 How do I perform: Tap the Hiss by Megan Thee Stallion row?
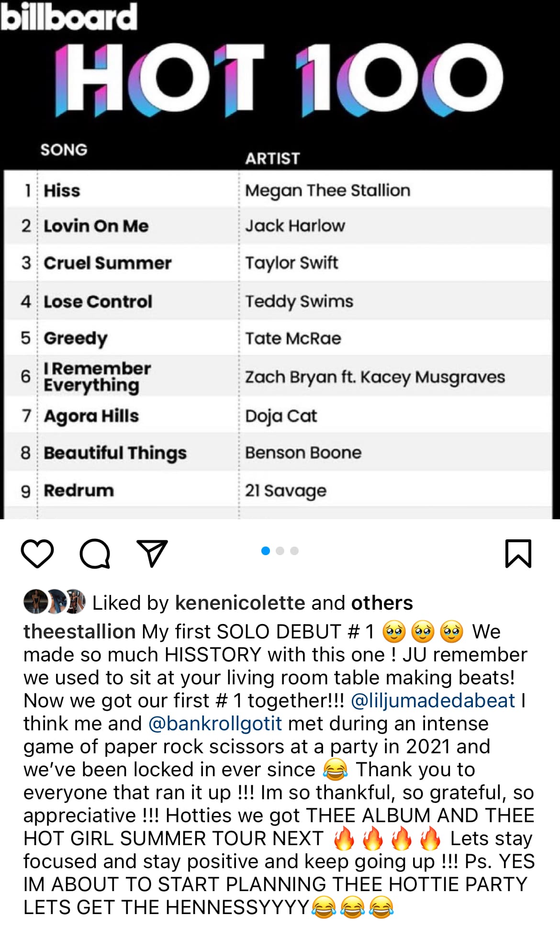tap(279, 190)
